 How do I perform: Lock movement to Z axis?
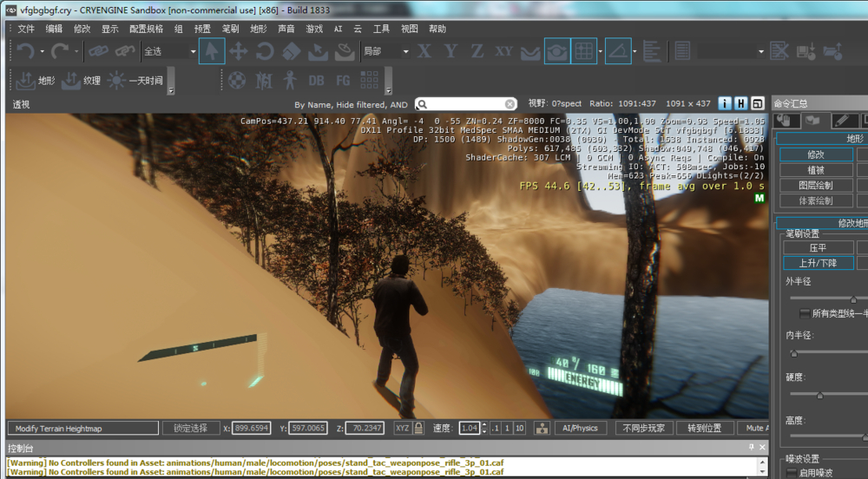coord(477,52)
